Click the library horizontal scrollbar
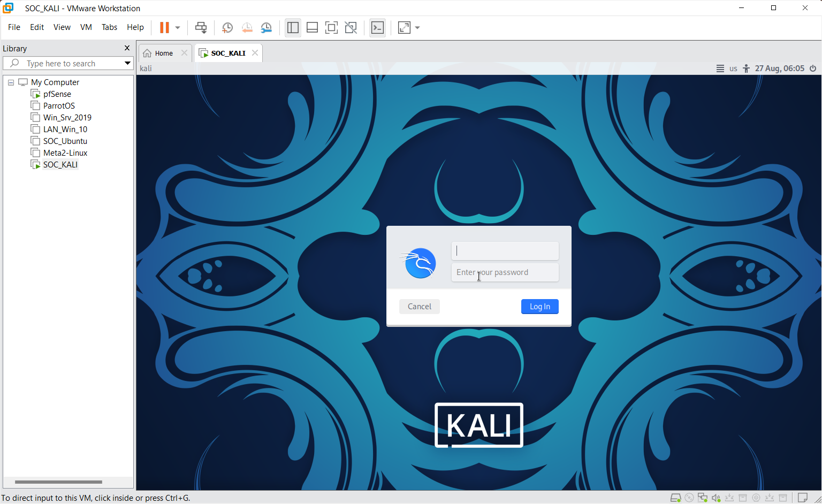The image size is (822, 504). click(x=58, y=482)
